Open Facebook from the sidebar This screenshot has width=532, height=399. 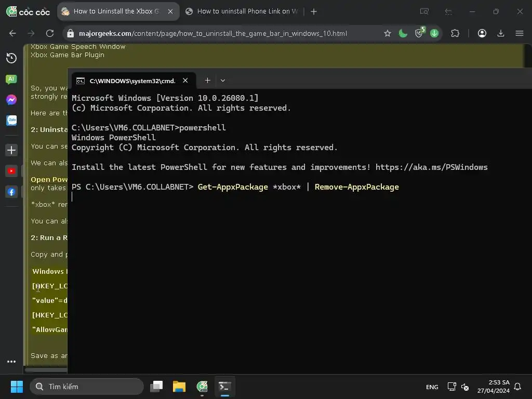pyautogui.click(x=11, y=192)
